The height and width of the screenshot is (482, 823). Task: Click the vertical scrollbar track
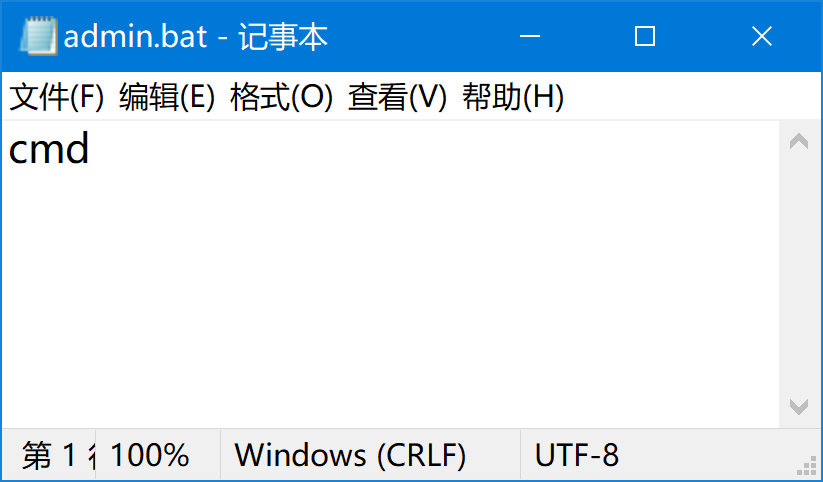click(x=799, y=274)
